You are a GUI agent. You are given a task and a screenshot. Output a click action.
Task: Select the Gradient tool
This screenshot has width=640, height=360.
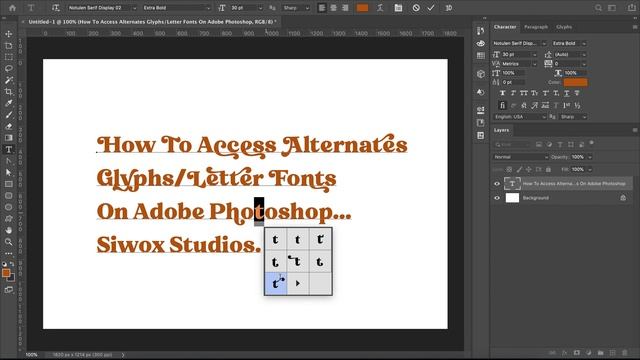tap(9, 138)
